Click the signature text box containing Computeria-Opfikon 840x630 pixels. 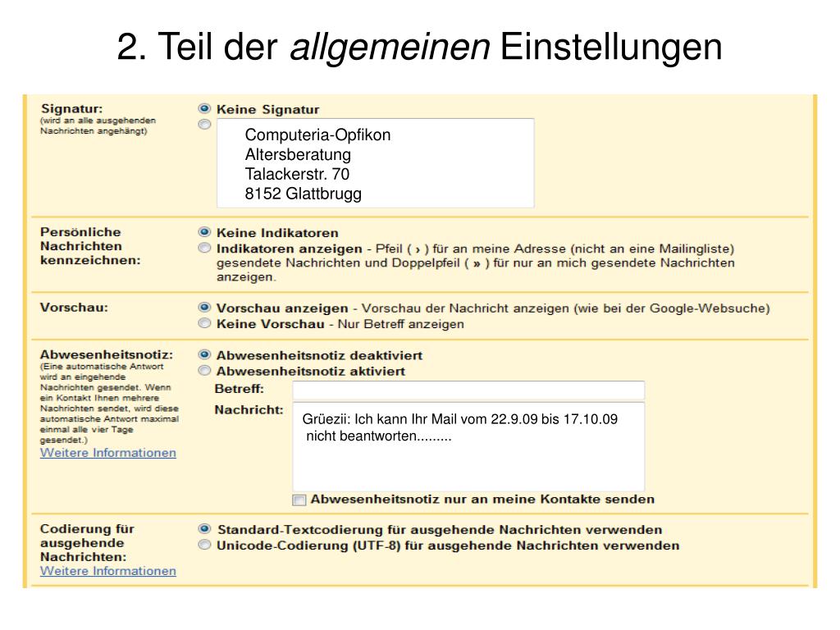point(375,163)
